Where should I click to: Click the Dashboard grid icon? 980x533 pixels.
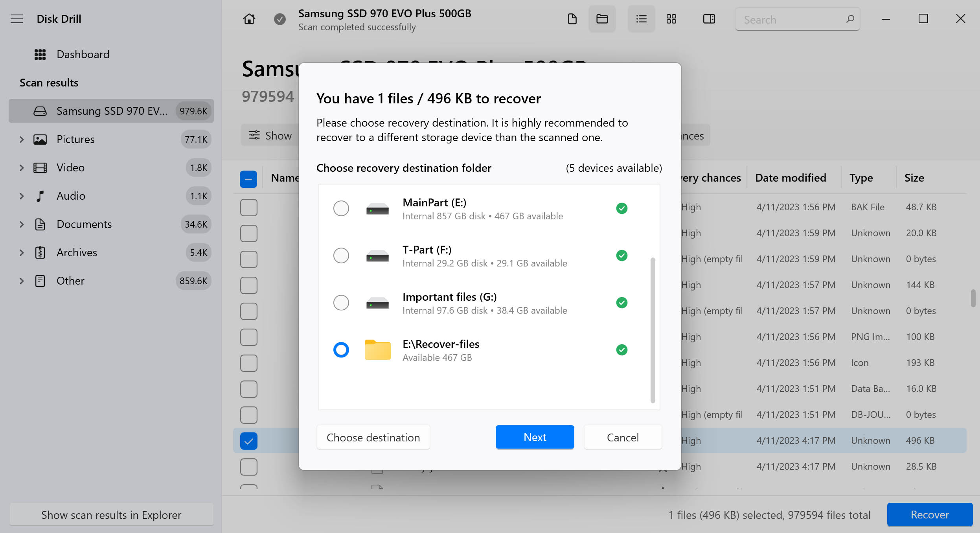click(40, 54)
